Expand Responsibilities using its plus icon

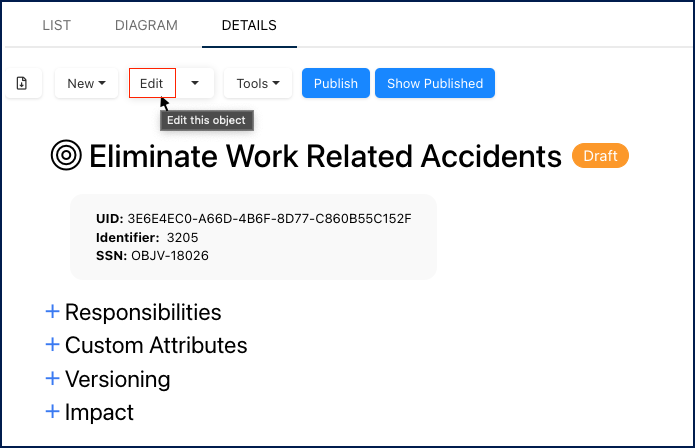click(x=53, y=312)
